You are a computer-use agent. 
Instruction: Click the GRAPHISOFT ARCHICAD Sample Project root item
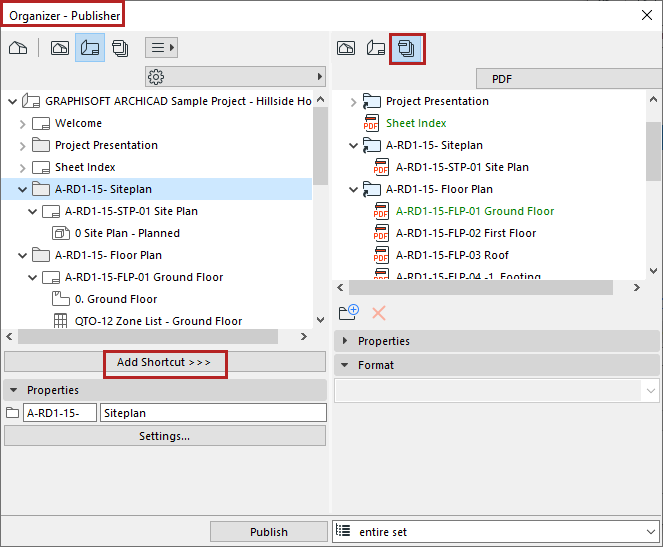click(x=178, y=101)
